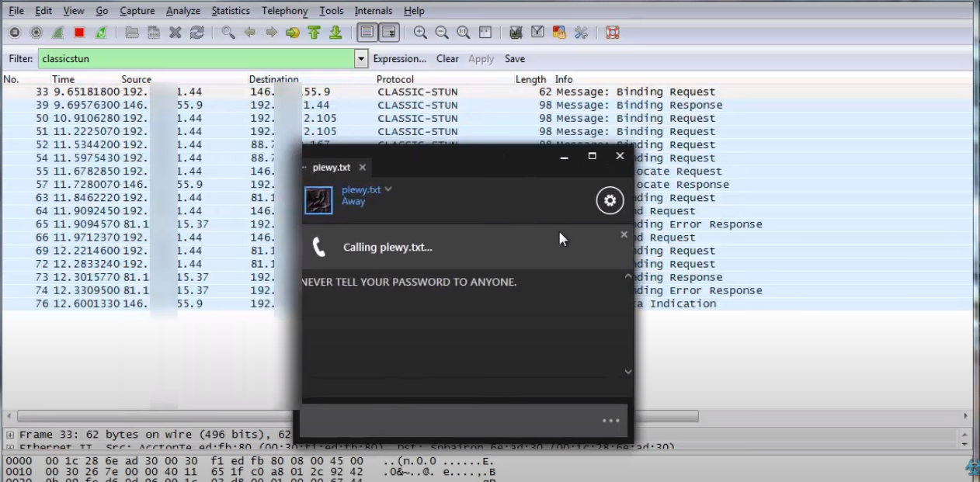
Task: Go to the first packet
Action: coord(314,33)
